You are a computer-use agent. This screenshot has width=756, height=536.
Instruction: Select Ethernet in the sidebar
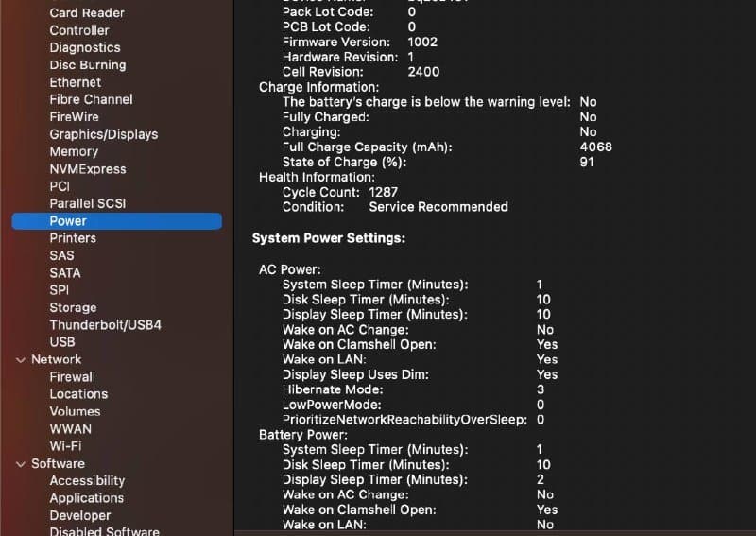(x=76, y=82)
